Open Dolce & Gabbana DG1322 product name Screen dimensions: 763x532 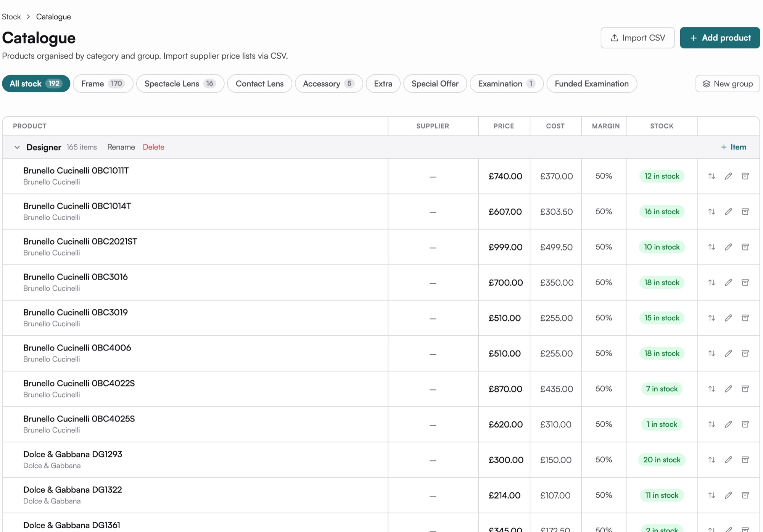(x=72, y=490)
